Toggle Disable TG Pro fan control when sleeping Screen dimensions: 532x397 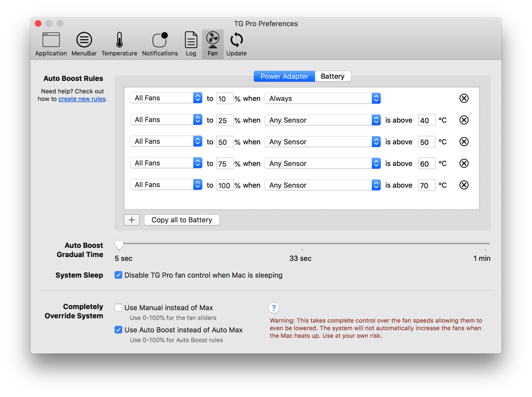coord(118,275)
